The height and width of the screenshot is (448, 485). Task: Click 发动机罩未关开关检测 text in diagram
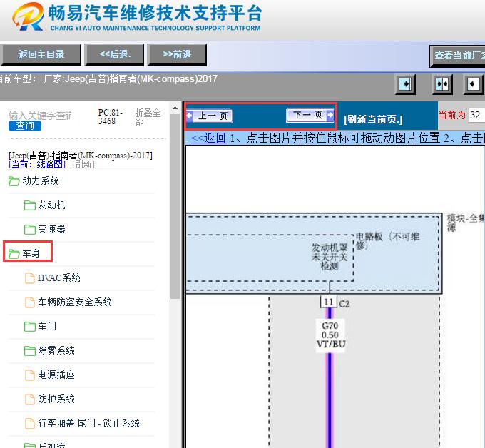click(x=330, y=257)
